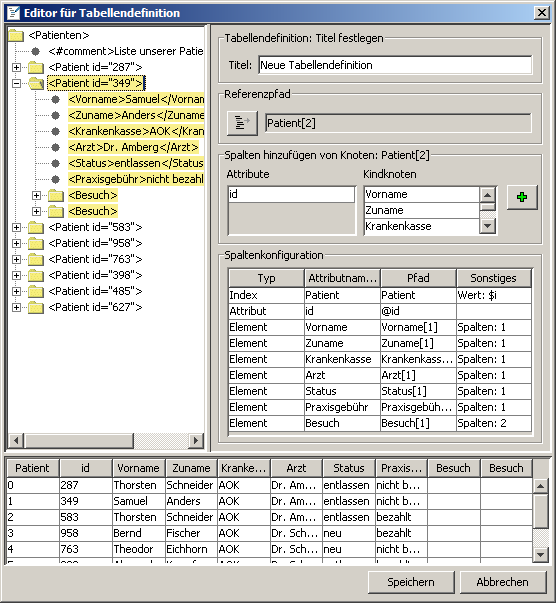This screenshot has width=556, height=603.
Task: Click tree horizontal scrollbar right arrow
Action: click(196, 440)
